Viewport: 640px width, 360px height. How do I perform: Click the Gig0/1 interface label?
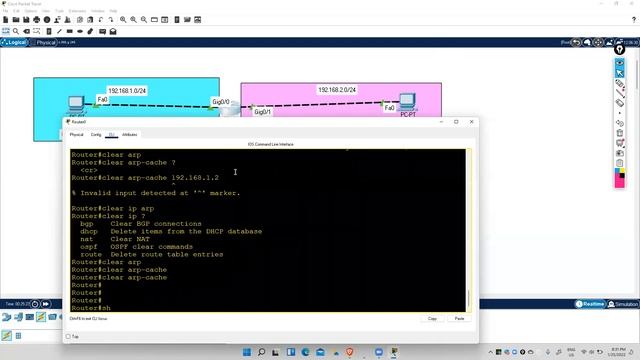262,111
